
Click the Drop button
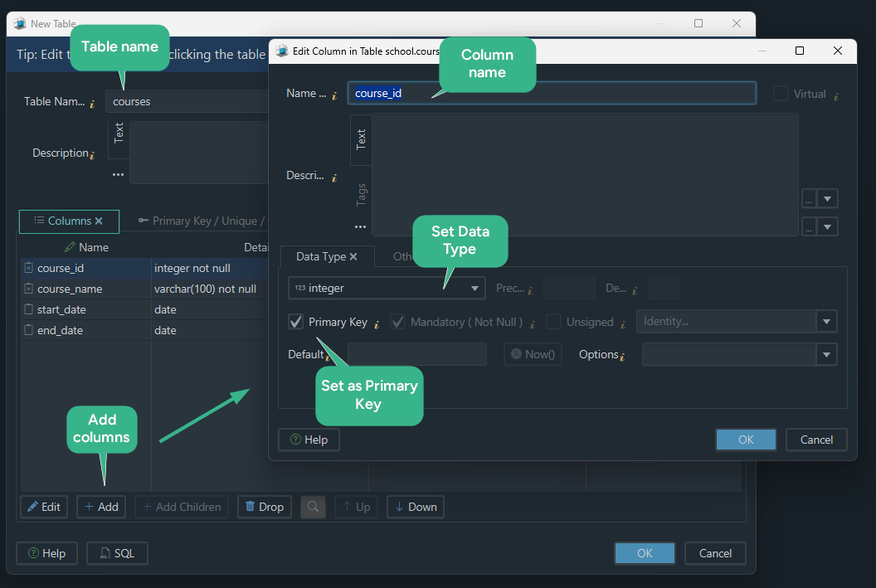click(265, 507)
